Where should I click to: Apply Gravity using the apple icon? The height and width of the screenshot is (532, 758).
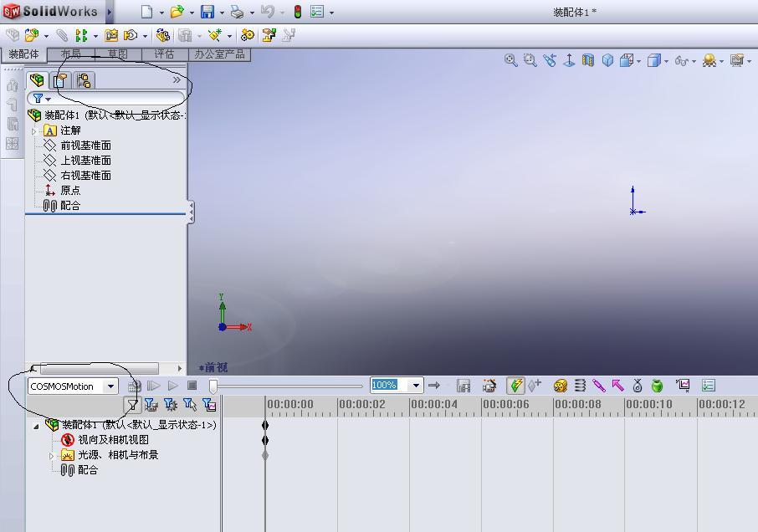click(658, 385)
